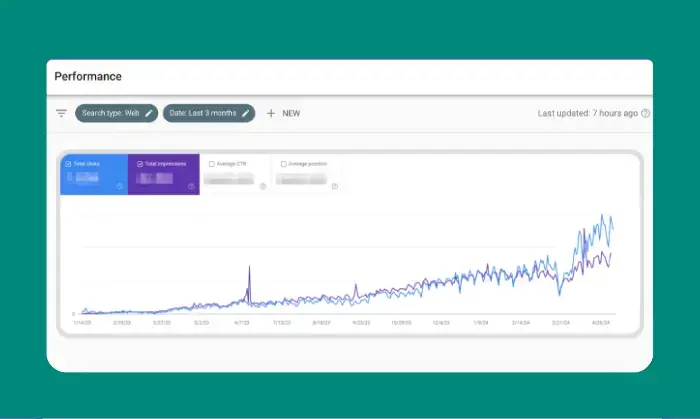Image resolution: width=700 pixels, height=419 pixels.
Task: Click the tall spike on the chart
Action: (248, 270)
